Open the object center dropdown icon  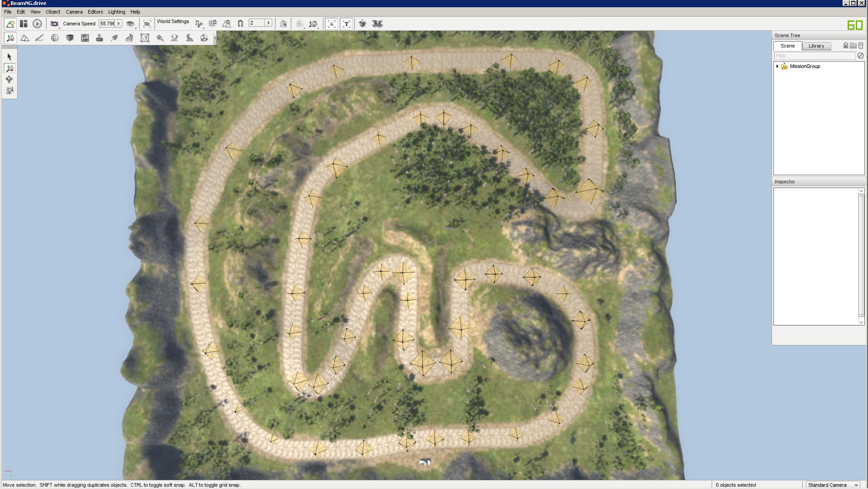pos(299,24)
